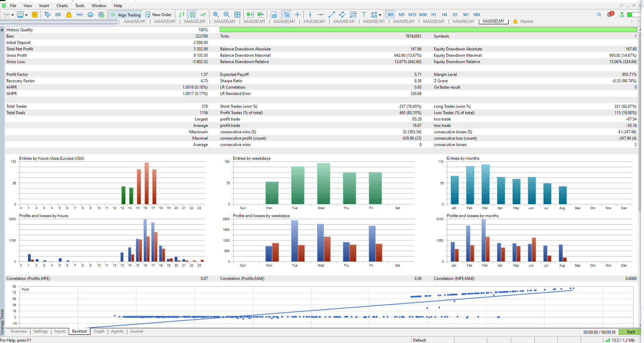Screen dimensions: 644x343
Task: Toggle the M1 timeframe button
Action: (x=391, y=14)
